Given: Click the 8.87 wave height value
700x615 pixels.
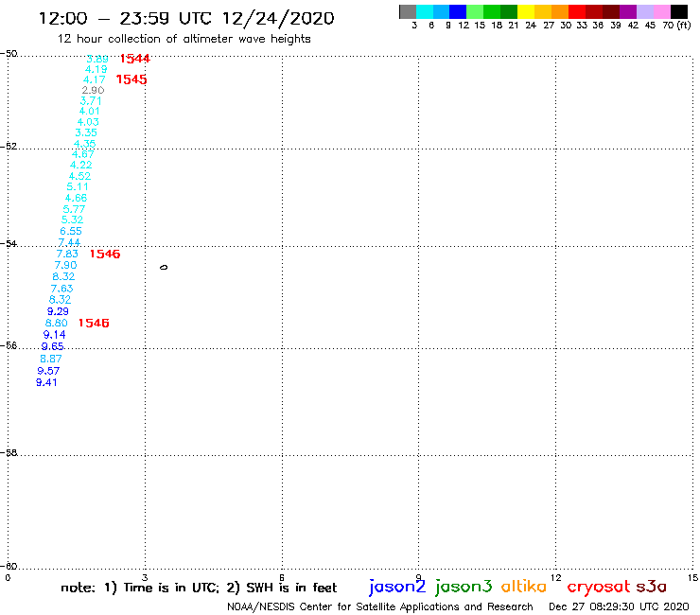Looking at the screenshot, I should [x=51, y=359].
